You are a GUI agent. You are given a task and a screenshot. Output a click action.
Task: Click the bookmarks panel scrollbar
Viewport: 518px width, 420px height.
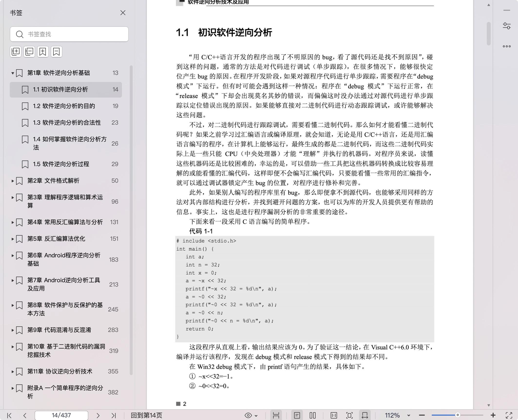click(x=131, y=220)
